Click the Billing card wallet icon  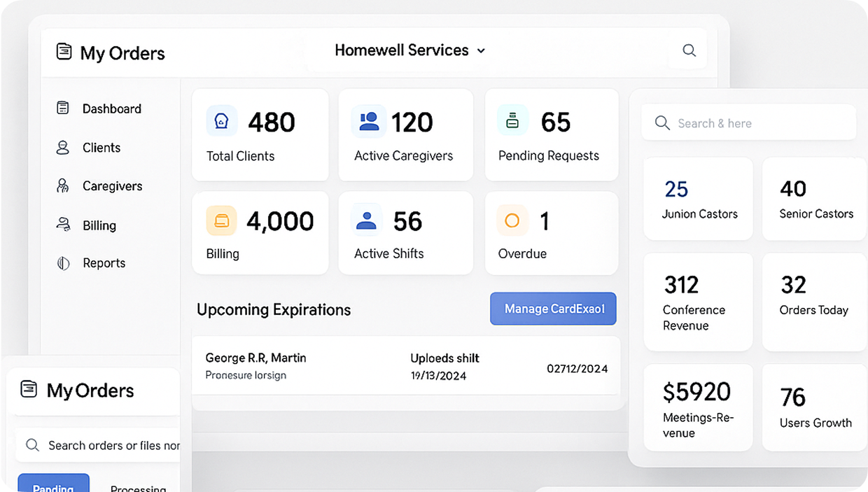coord(222,221)
